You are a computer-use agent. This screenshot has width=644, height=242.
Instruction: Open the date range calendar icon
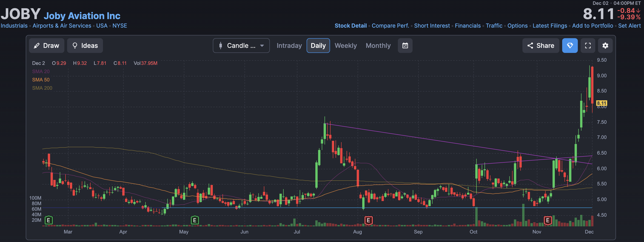405,46
